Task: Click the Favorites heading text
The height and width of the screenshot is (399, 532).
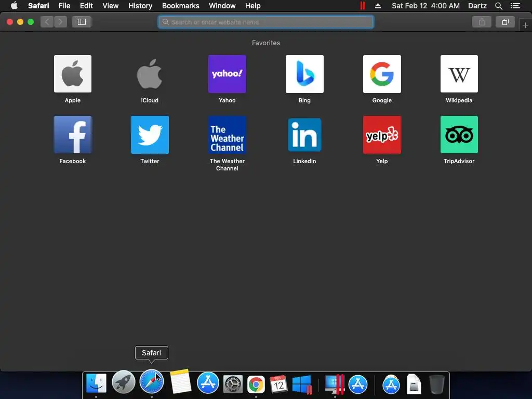Action: click(266, 43)
